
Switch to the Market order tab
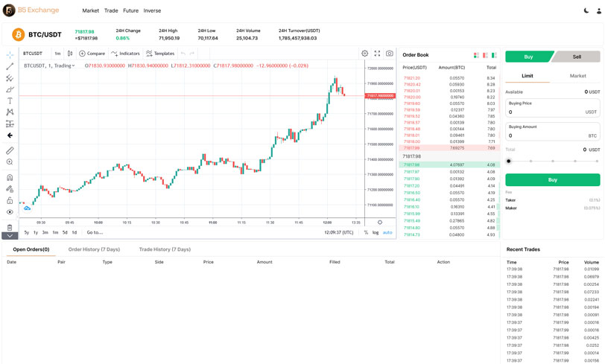tap(577, 76)
